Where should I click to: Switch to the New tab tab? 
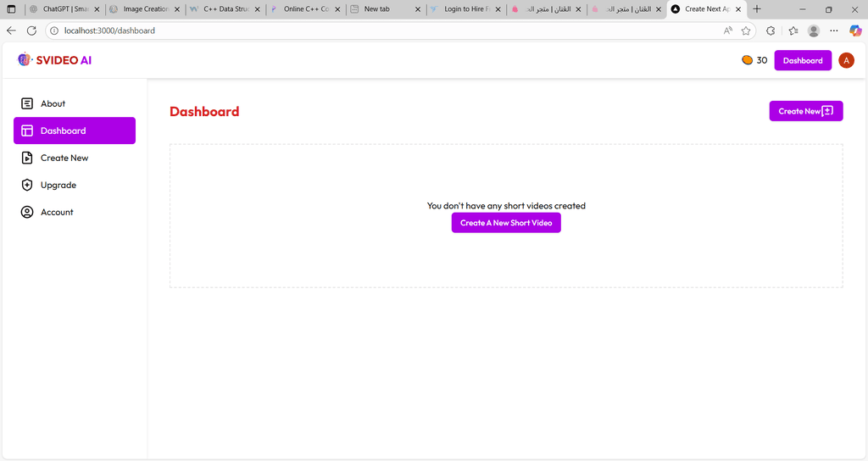[x=386, y=9]
